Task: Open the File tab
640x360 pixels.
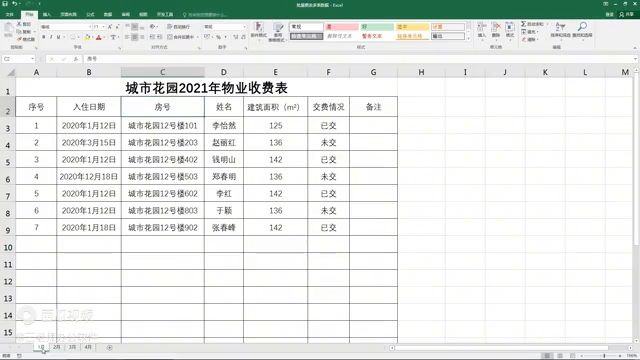Action: point(9,15)
